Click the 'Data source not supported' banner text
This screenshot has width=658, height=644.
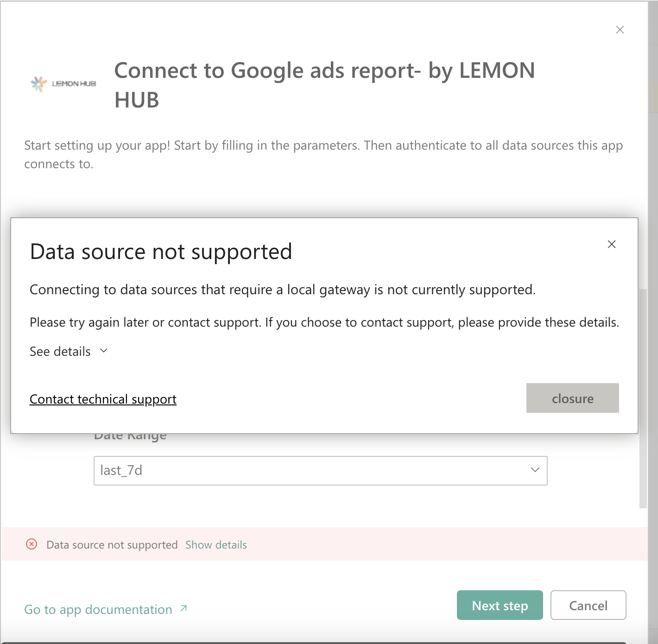pyautogui.click(x=112, y=545)
